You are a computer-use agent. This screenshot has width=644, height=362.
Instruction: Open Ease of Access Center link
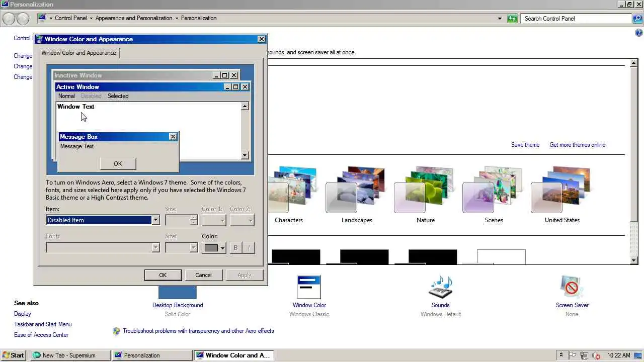[x=41, y=335]
